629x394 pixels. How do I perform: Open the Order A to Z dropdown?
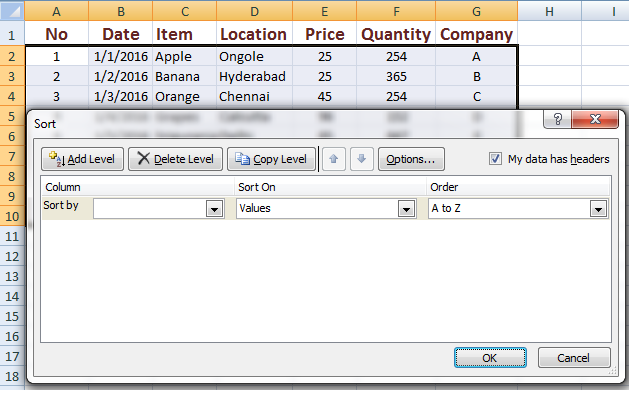click(x=598, y=209)
